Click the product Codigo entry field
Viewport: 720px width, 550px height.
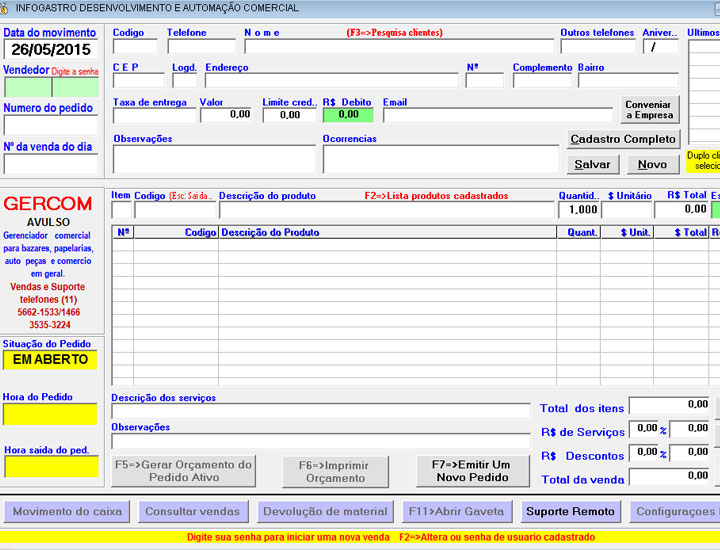click(175, 210)
